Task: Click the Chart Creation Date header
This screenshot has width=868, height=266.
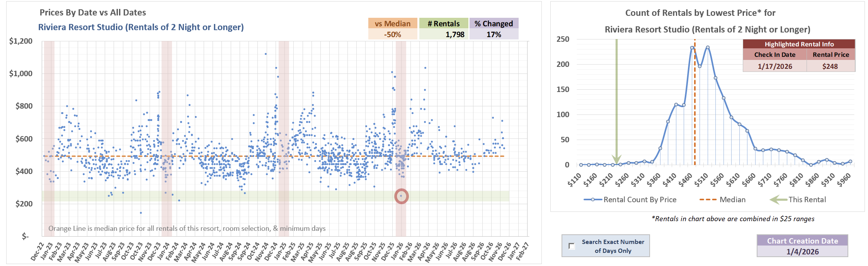Action: [802, 241]
